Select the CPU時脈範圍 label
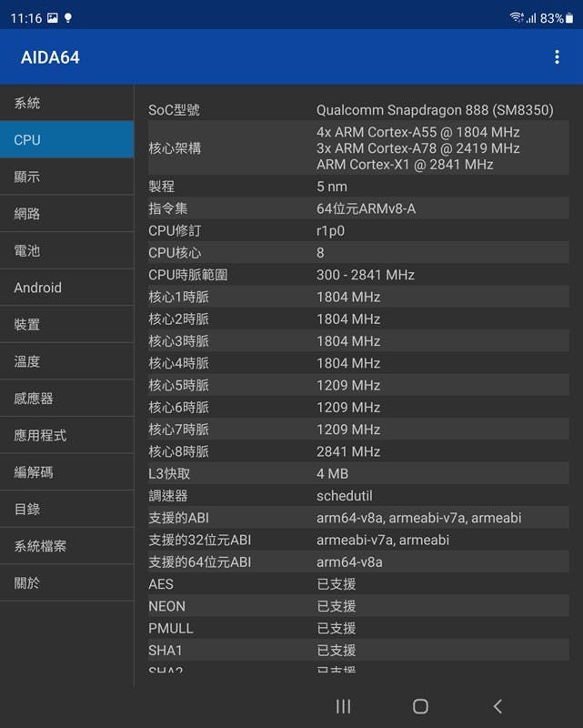 pyautogui.click(x=188, y=275)
